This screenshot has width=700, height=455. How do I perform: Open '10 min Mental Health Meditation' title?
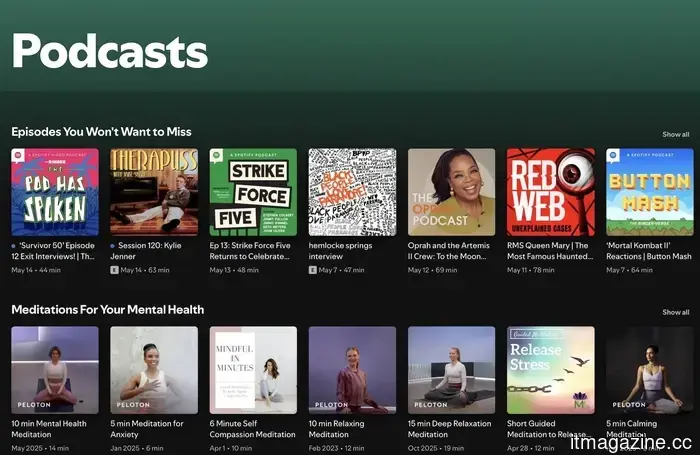[x=49, y=429]
